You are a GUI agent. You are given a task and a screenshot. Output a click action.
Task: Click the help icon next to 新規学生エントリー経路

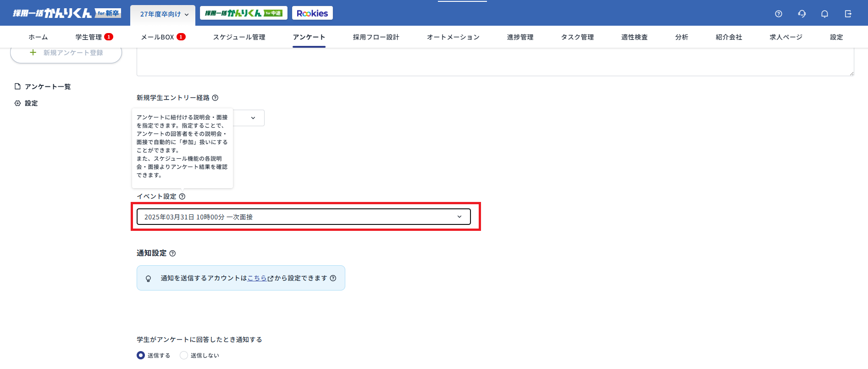(215, 98)
